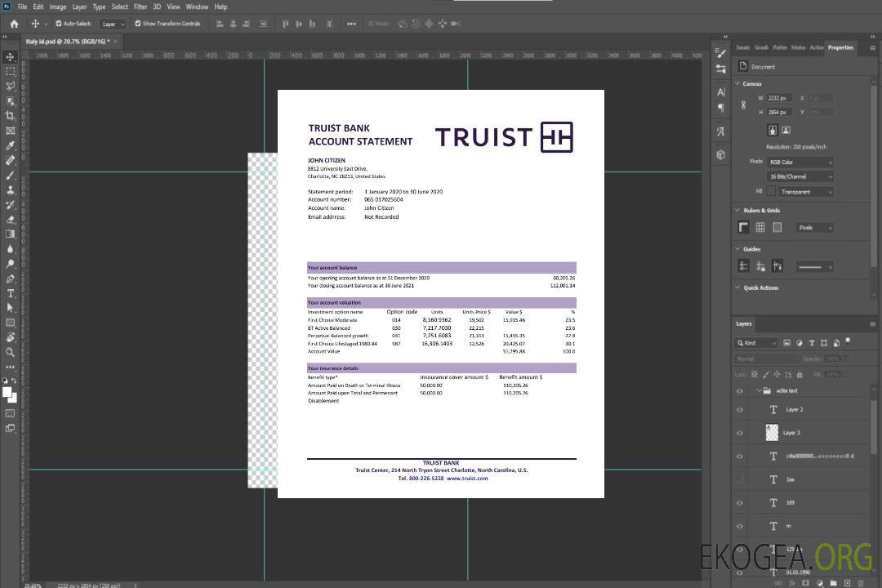
Task: Switch to the History tab
Action: [798, 48]
